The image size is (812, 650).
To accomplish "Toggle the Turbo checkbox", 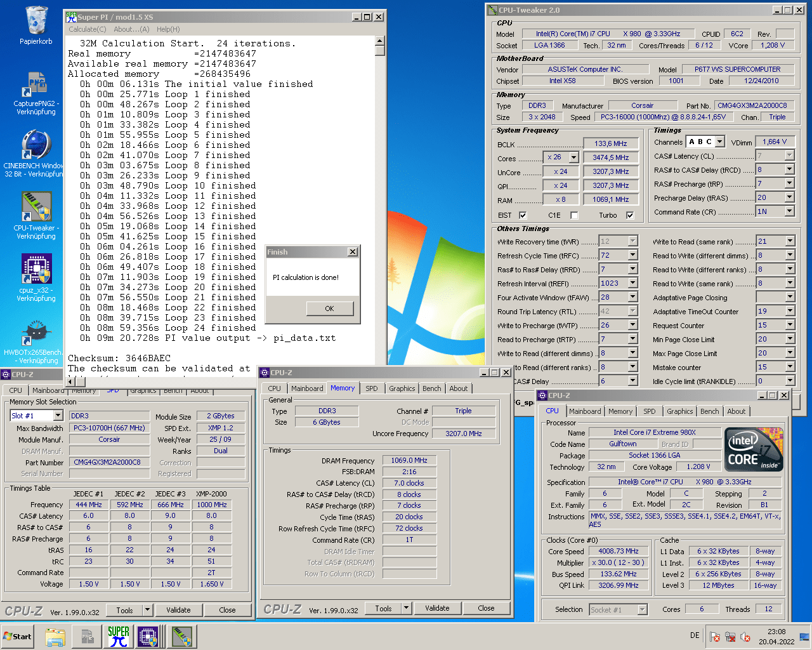I will coord(630,215).
